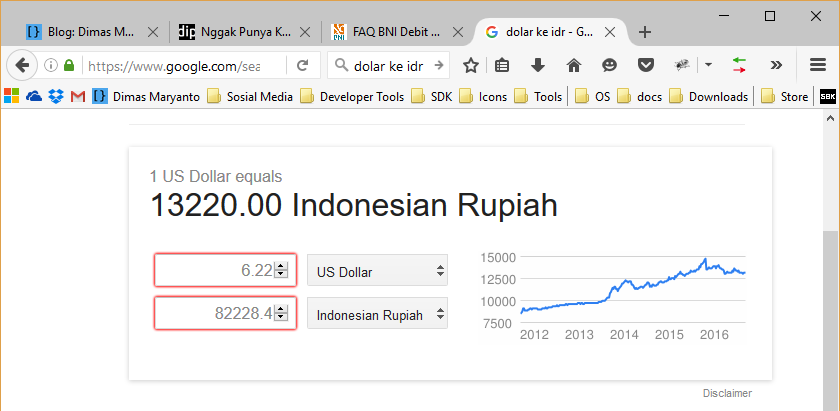Open the US Dollar currency dropdown
The width and height of the screenshot is (840, 411).
377,271
